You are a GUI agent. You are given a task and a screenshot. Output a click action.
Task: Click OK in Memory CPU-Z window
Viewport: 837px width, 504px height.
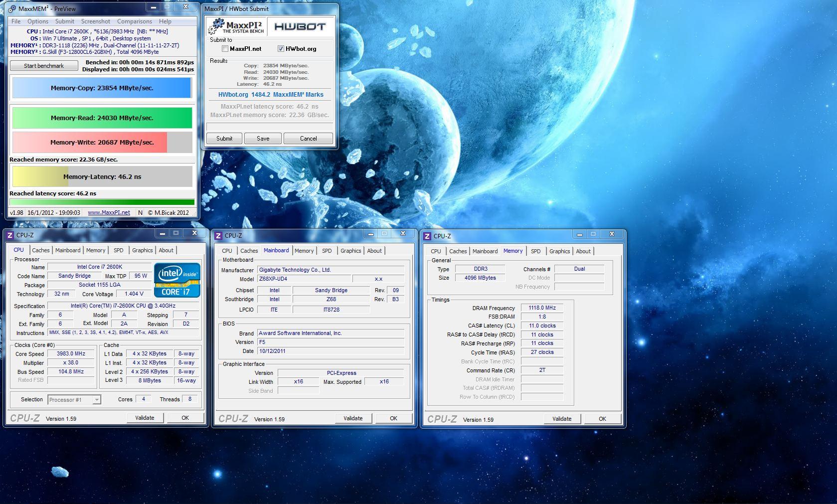pos(603,419)
